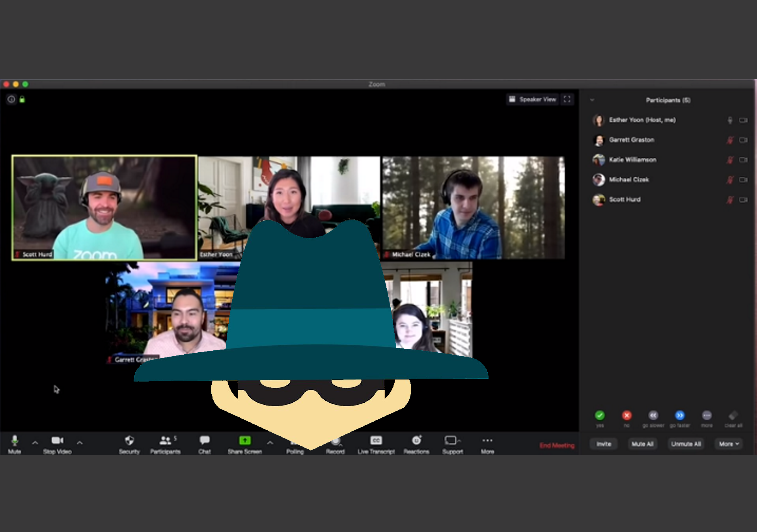The height and width of the screenshot is (532, 757).
Task: Click the meeting info icon
Action: (x=11, y=99)
